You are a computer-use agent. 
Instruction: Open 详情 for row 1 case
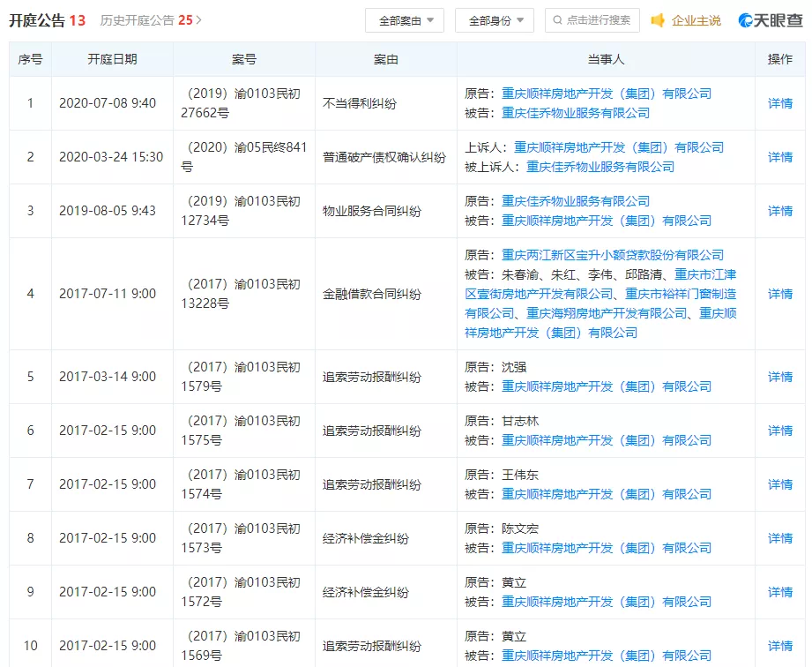[x=780, y=103]
